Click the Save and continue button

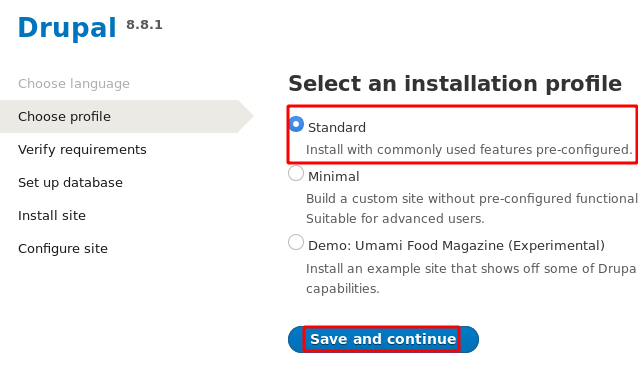click(x=383, y=339)
